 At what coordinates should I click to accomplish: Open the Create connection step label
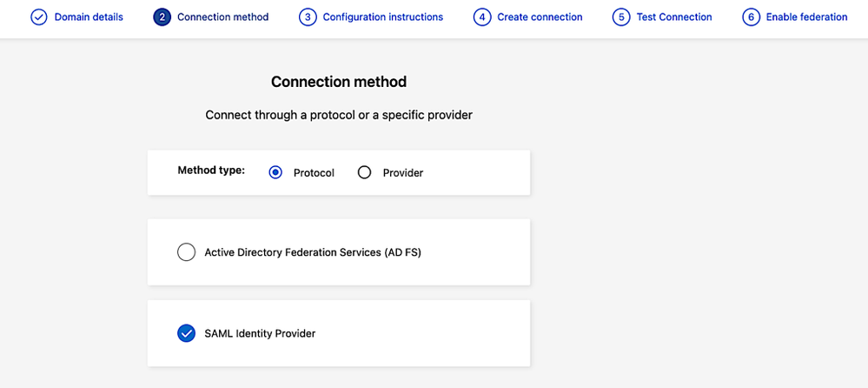point(540,17)
